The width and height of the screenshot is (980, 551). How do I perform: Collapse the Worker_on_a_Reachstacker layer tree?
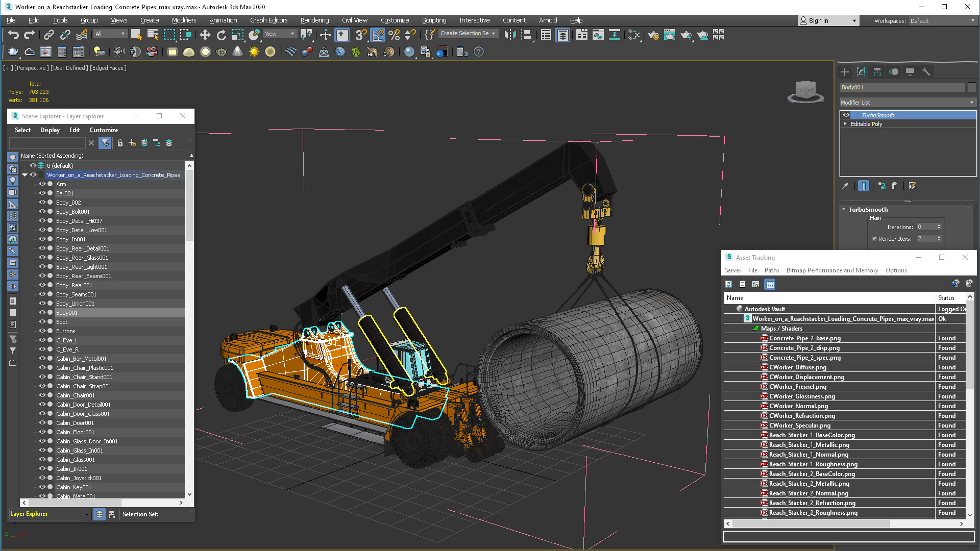pos(24,174)
